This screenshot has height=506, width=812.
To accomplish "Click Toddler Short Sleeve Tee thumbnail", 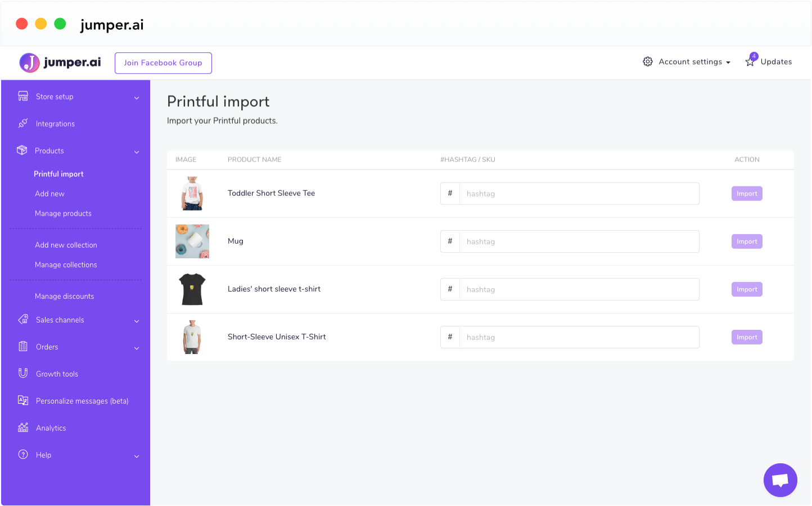I will point(192,194).
